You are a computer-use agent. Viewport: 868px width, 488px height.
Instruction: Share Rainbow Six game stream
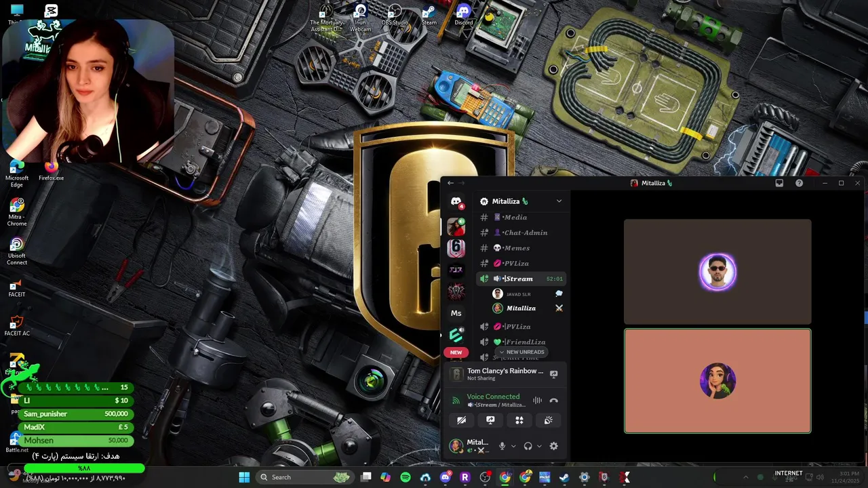553,374
